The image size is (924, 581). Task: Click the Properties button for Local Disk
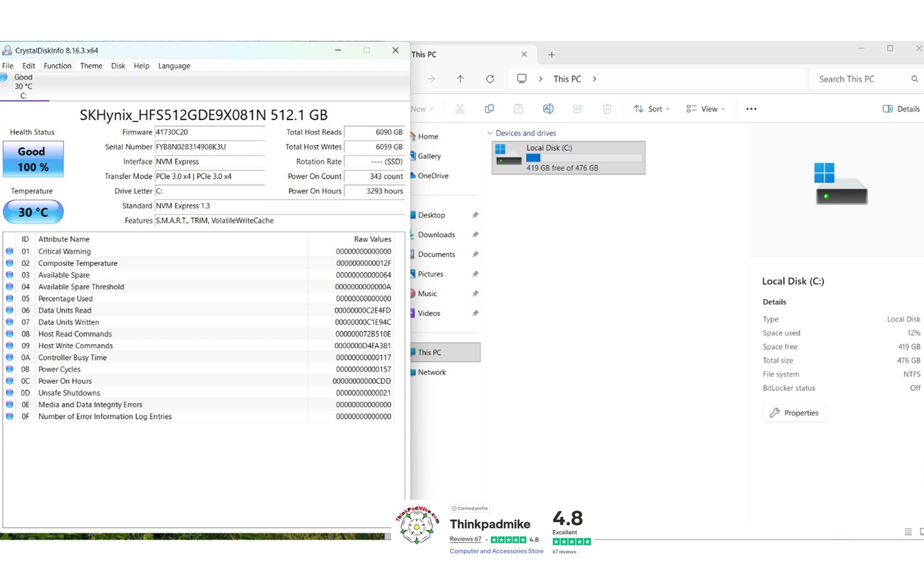point(794,413)
